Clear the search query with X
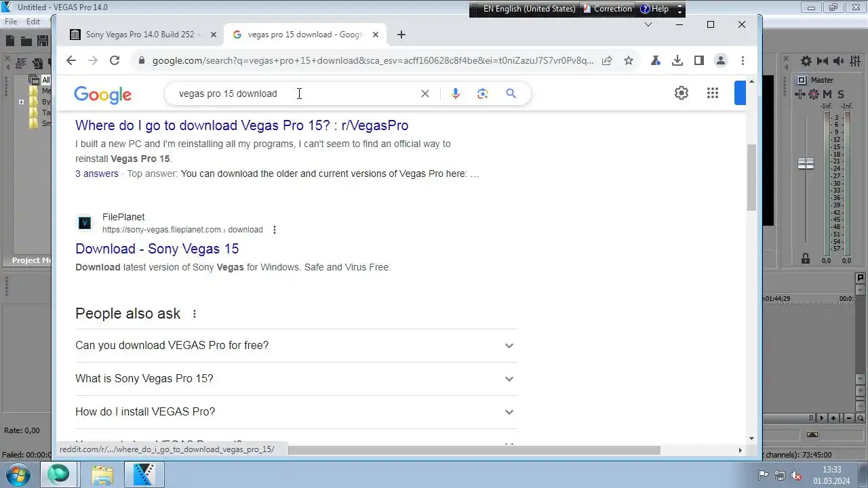The width and height of the screenshot is (868, 488). click(425, 94)
